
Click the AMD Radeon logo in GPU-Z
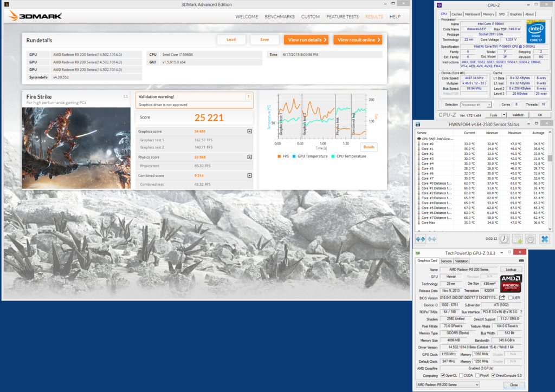pos(511,284)
